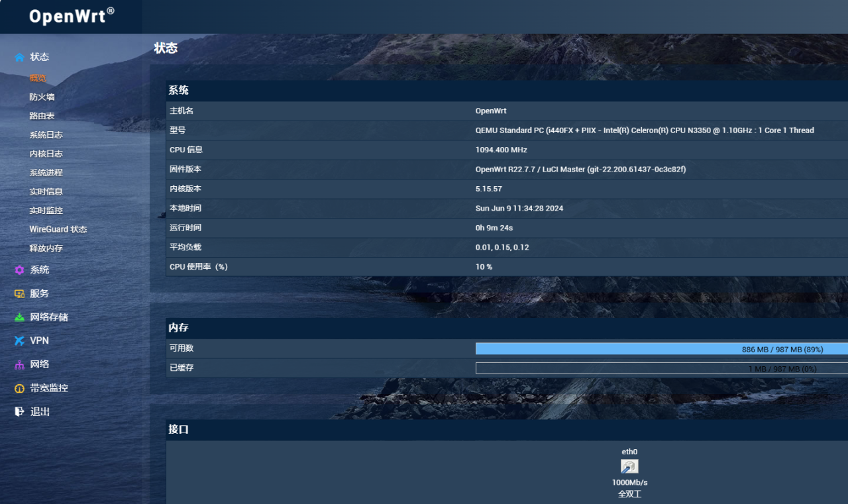848x504 pixels.
Task: Click the orange icon beside 带宽监控
Action: [19, 388]
